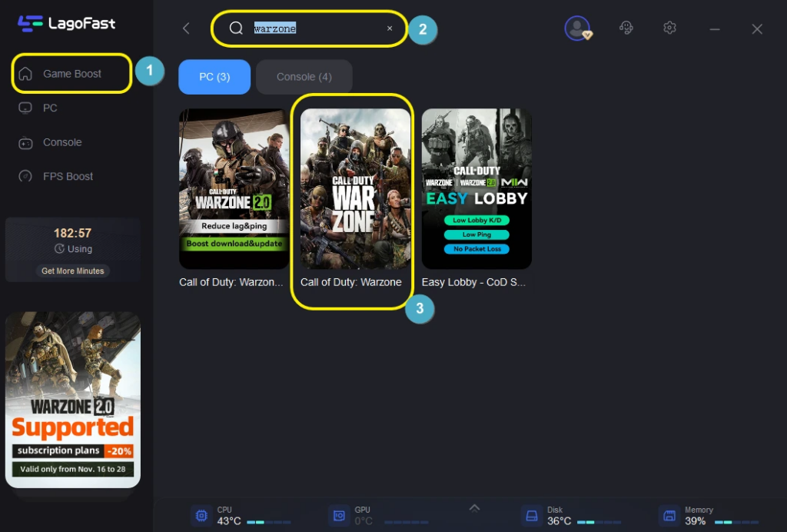Open the Warzone 2.0 subscription promotion banner
This screenshot has height=532, width=787.
coord(72,397)
